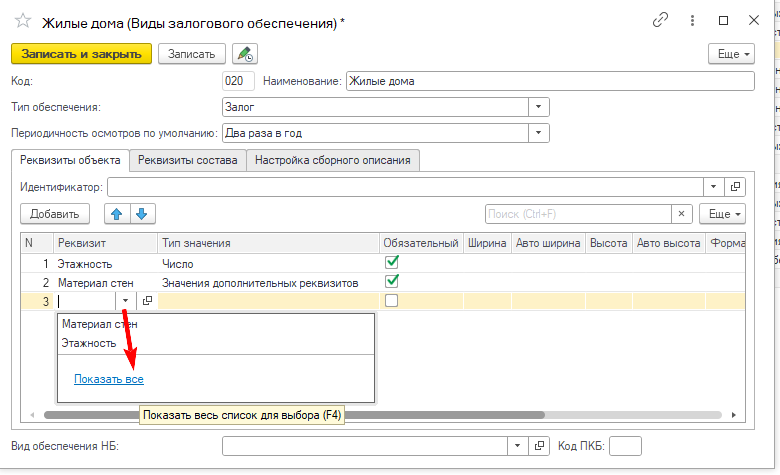
Task: Click the Авто ширина column header
Action: point(548,243)
